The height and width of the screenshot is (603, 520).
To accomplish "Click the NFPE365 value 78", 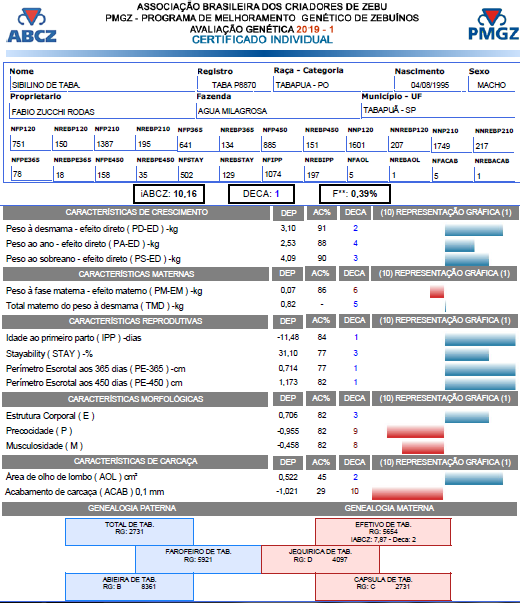I will 17,174.
